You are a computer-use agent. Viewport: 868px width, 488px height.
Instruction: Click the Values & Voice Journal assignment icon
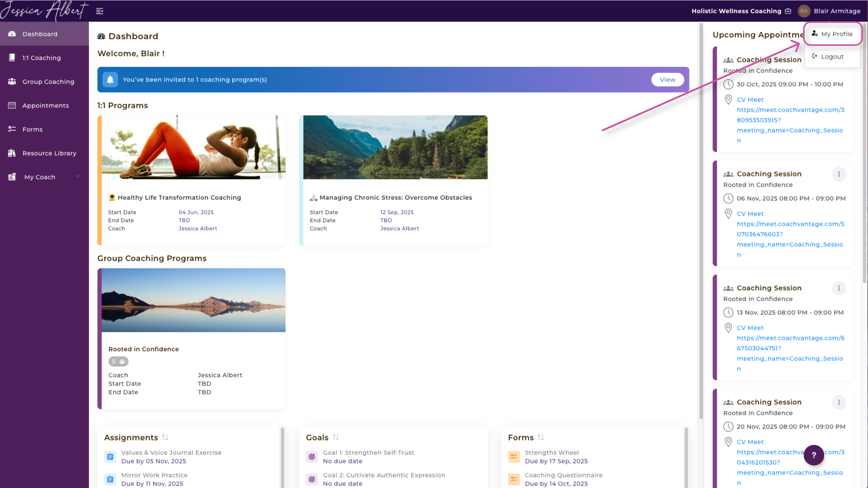click(x=110, y=457)
